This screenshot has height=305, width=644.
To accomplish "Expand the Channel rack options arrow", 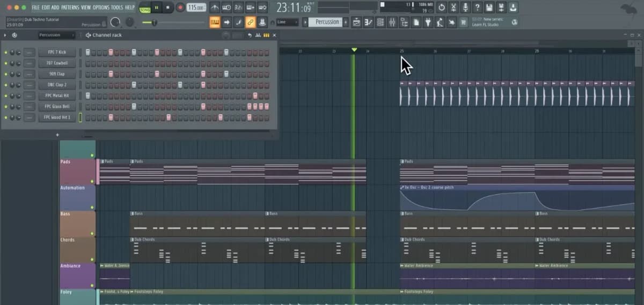I will pos(5,35).
